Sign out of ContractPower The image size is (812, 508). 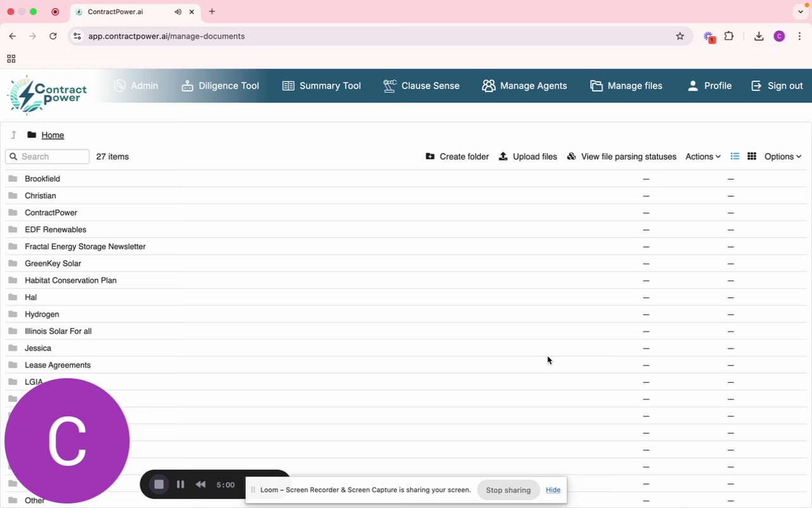(x=777, y=86)
